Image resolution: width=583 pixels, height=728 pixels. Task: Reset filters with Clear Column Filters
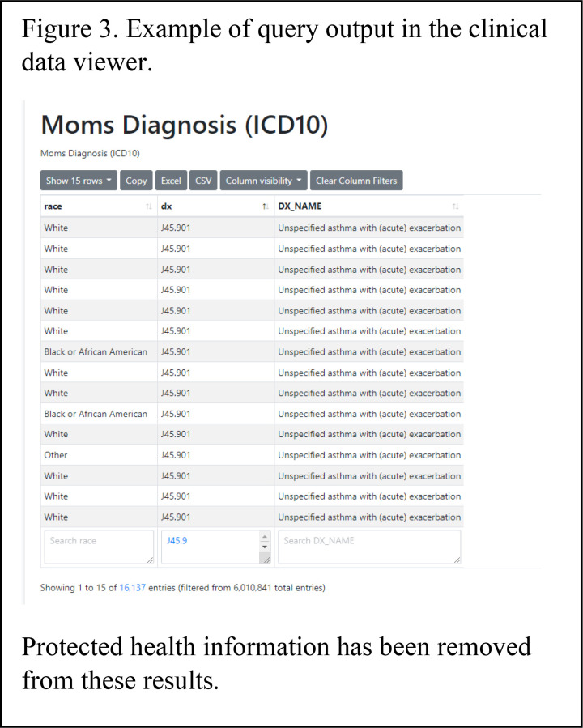point(356,181)
